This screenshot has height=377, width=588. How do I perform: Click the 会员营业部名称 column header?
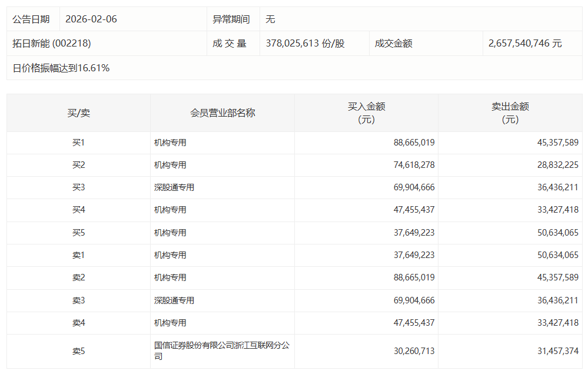[222, 113]
